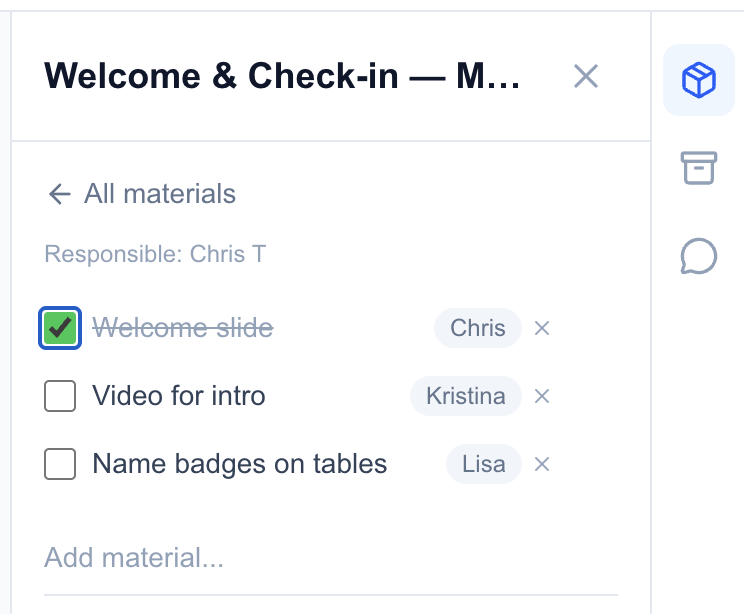The image size is (744, 614).
Task: Click the Chris assignee tag
Action: pyautogui.click(x=477, y=328)
